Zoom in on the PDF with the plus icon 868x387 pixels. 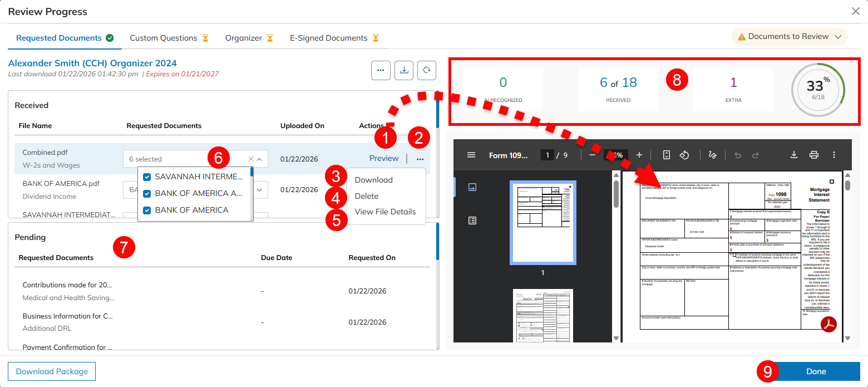[639, 155]
